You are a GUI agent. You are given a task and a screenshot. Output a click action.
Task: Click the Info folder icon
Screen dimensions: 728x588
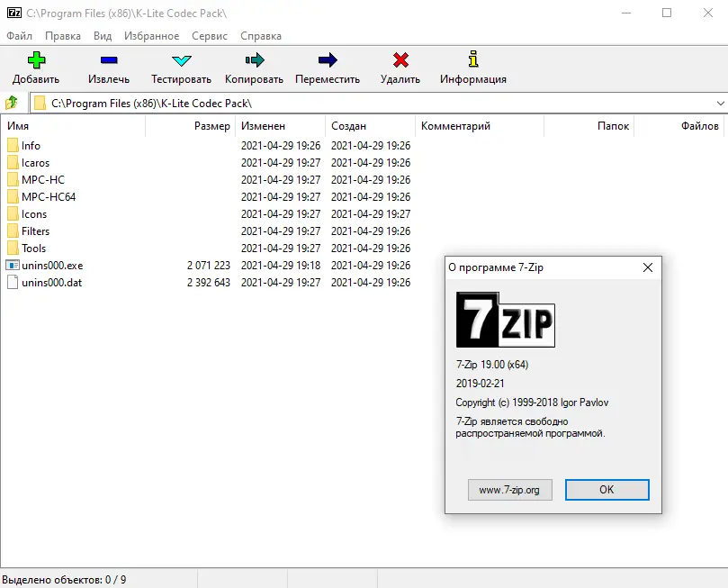13,145
